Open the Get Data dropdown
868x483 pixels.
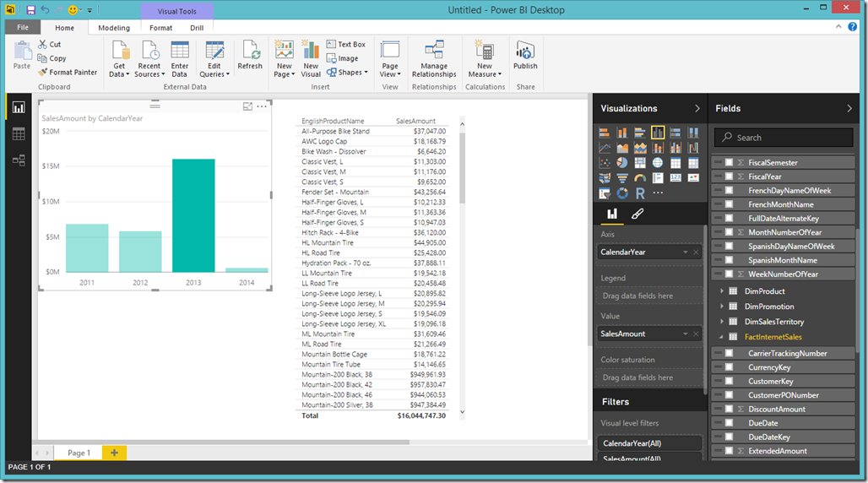[120, 59]
